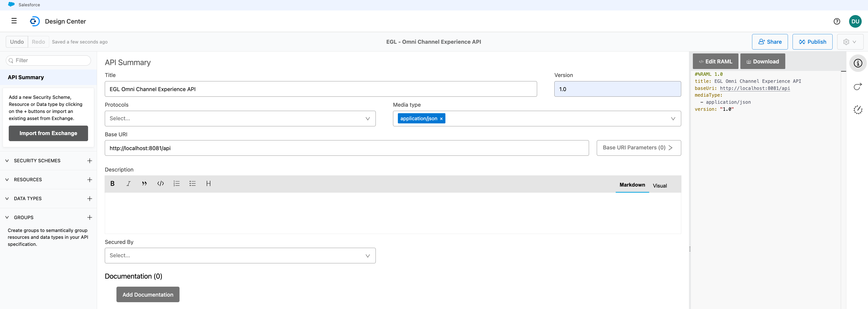Click the Publish button
The width and height of the screenshot is (868, 309).
[x=812, y=42]
